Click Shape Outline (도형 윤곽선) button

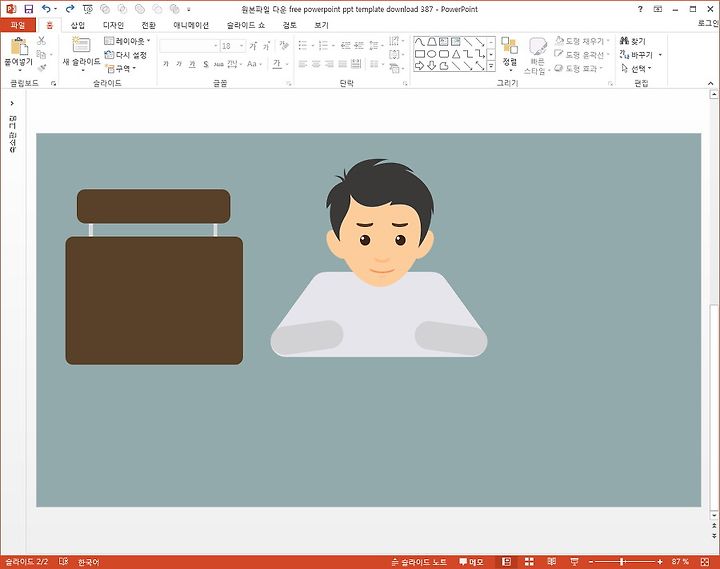click(582, 55)
